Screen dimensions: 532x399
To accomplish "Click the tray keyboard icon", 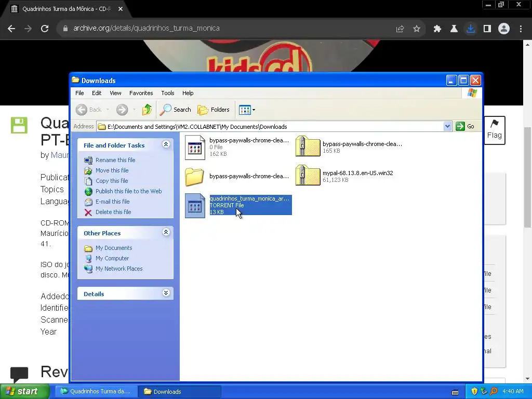I will [455, 392].
